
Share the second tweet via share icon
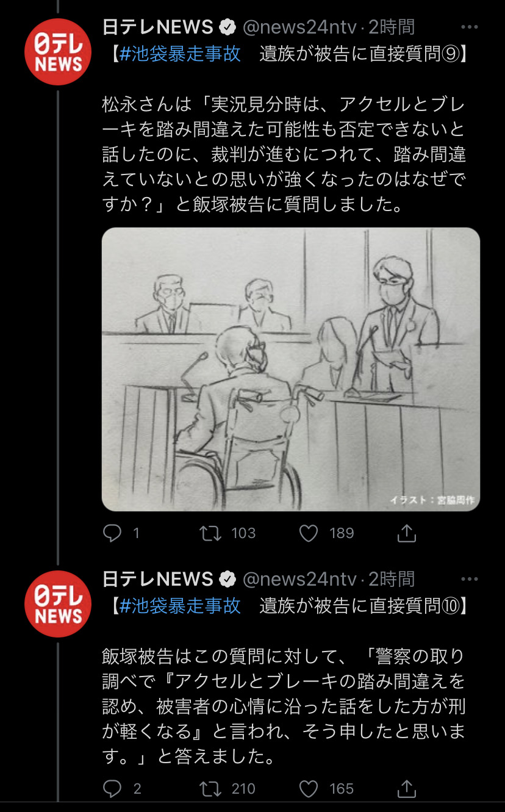pos(406,789)
